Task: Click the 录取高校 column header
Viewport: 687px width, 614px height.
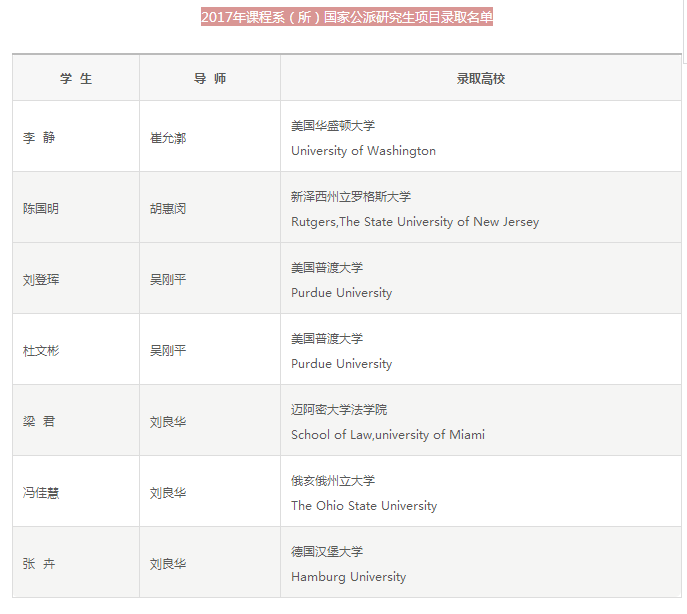Action: click(481, 78)
